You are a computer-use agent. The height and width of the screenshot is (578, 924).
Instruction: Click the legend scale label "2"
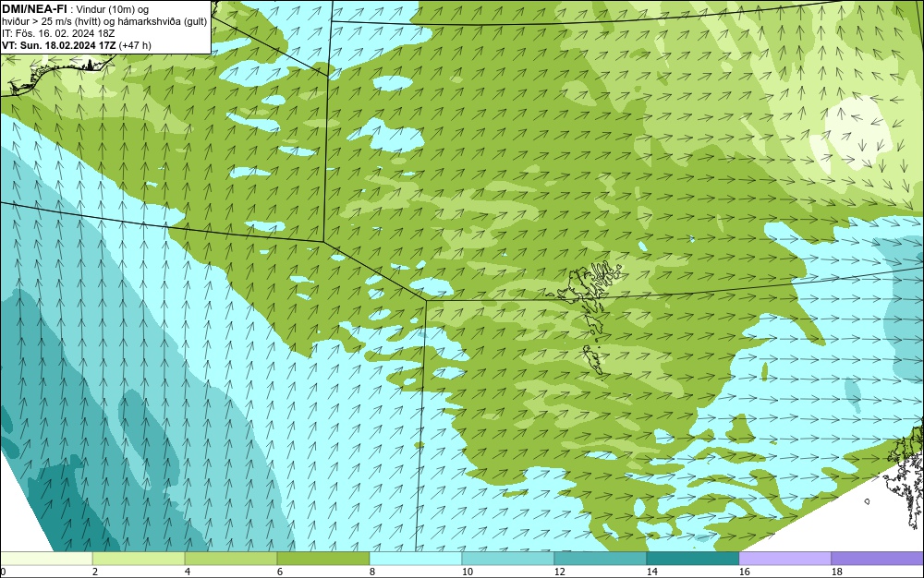[95, 572]
